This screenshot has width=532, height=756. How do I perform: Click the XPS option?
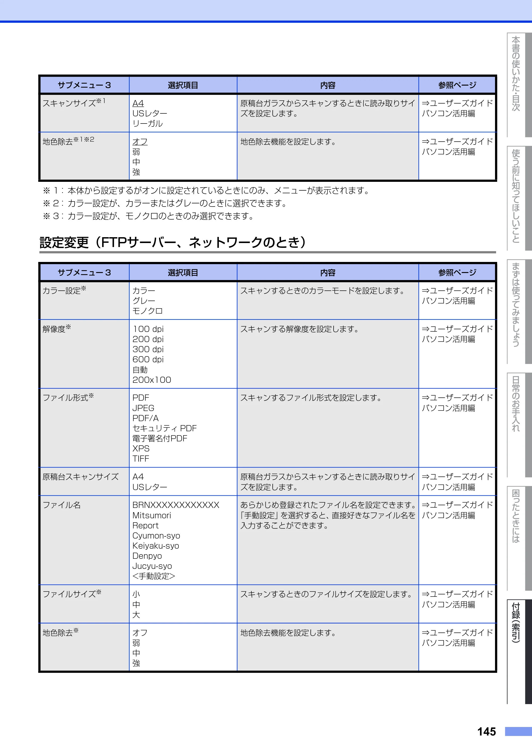(x=141, y=449)
